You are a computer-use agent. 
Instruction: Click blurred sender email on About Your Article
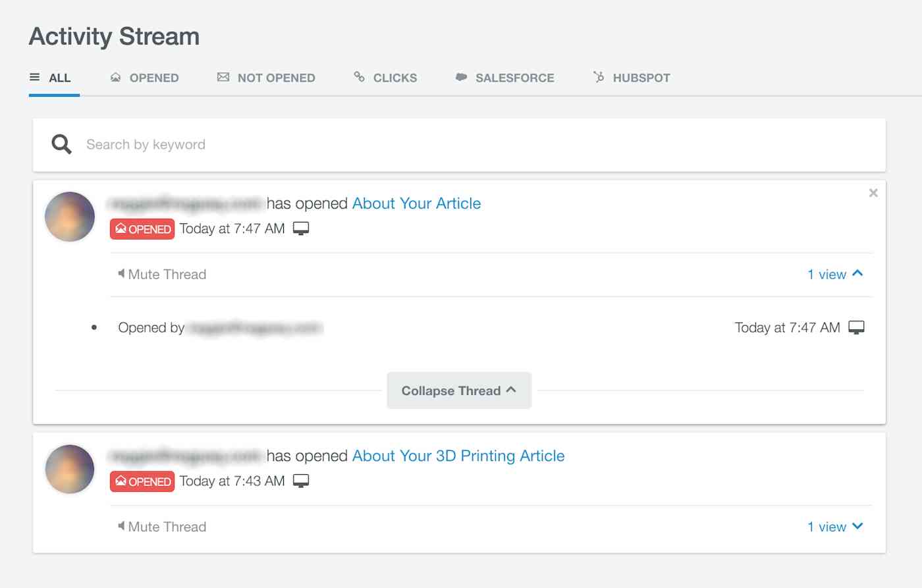click(186, 204)
